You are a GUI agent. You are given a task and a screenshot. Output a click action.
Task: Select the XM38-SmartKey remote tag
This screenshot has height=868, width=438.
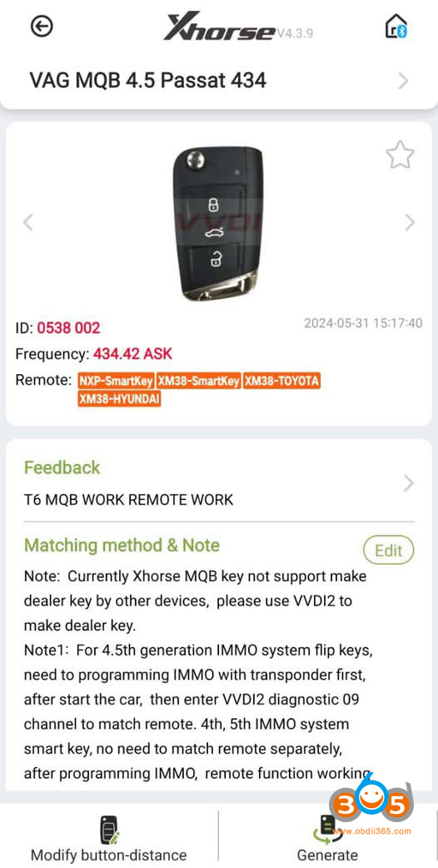click(x=198, y=381)
